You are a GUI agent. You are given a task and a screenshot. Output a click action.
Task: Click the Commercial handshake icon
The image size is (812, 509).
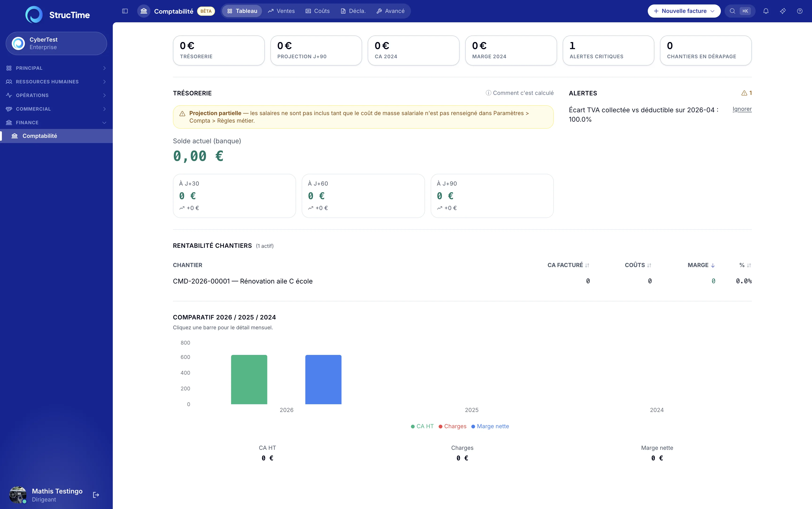[x=9, y=109]
